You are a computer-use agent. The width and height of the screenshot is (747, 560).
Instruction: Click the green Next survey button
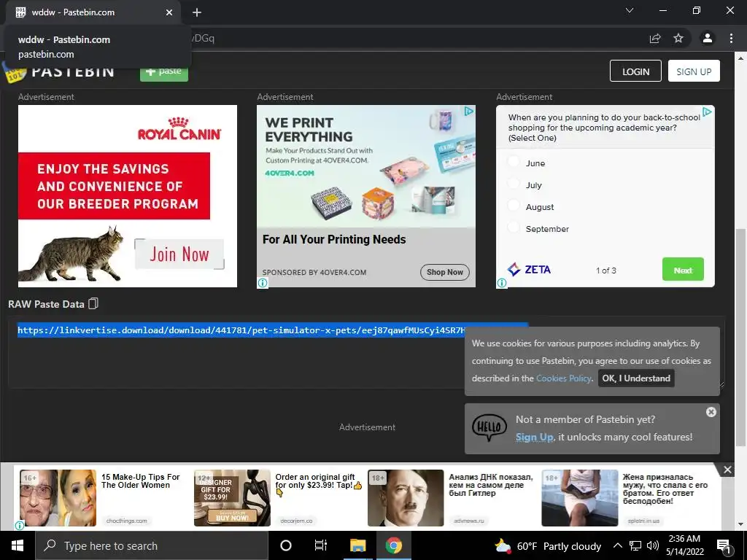(x=683, y=270)
